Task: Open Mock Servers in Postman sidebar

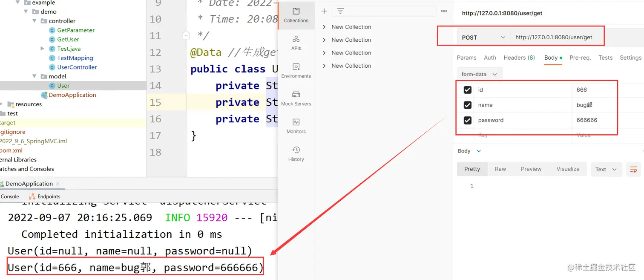Action: coord(296,98)
